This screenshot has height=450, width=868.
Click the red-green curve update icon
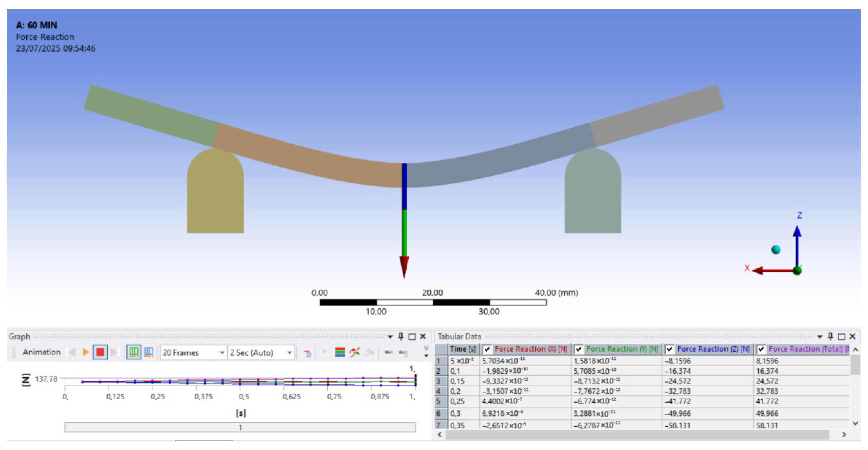tap(354, 352)
